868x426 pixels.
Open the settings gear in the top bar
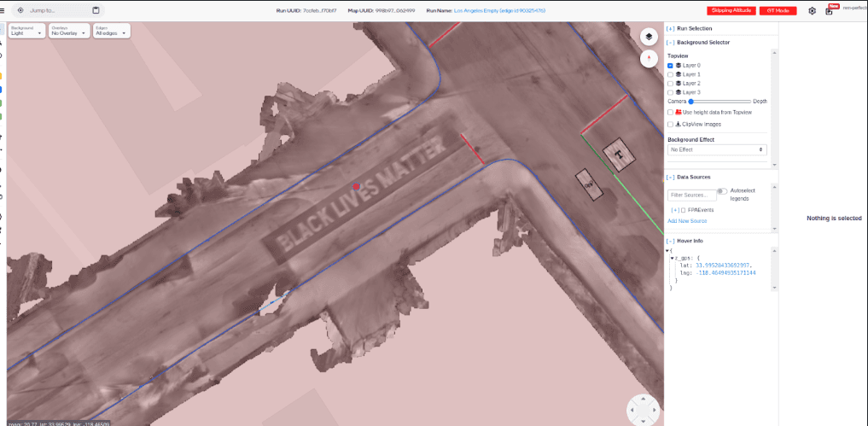[812, 11]
